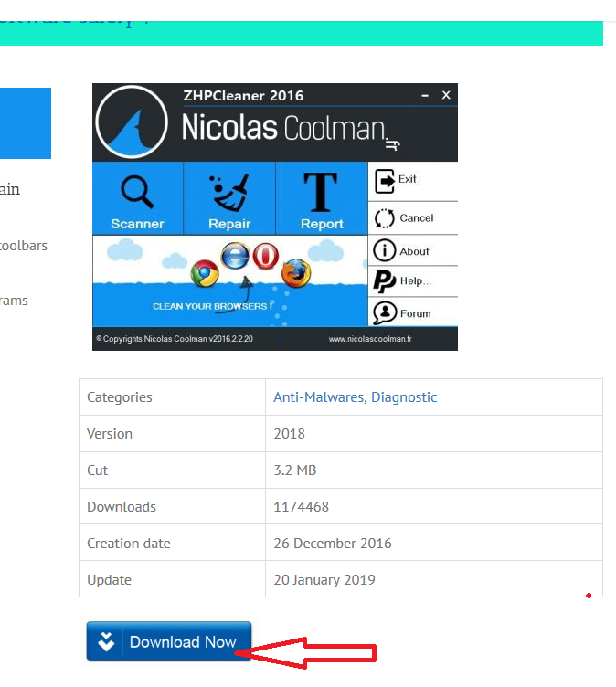Click the Internet Explorer icon
The width and height of the screenshot is (616, 687).
pos(236,256)
